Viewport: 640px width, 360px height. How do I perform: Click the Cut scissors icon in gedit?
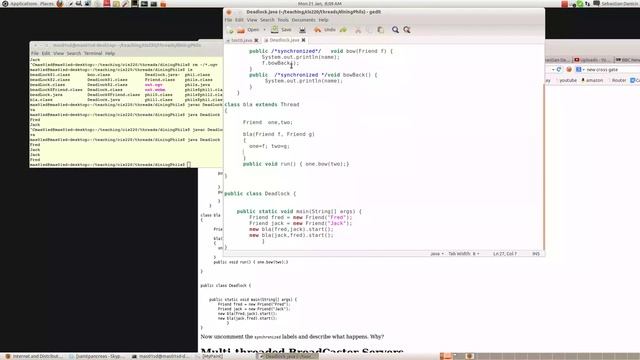pyautogui.click(x=358, y=30)
